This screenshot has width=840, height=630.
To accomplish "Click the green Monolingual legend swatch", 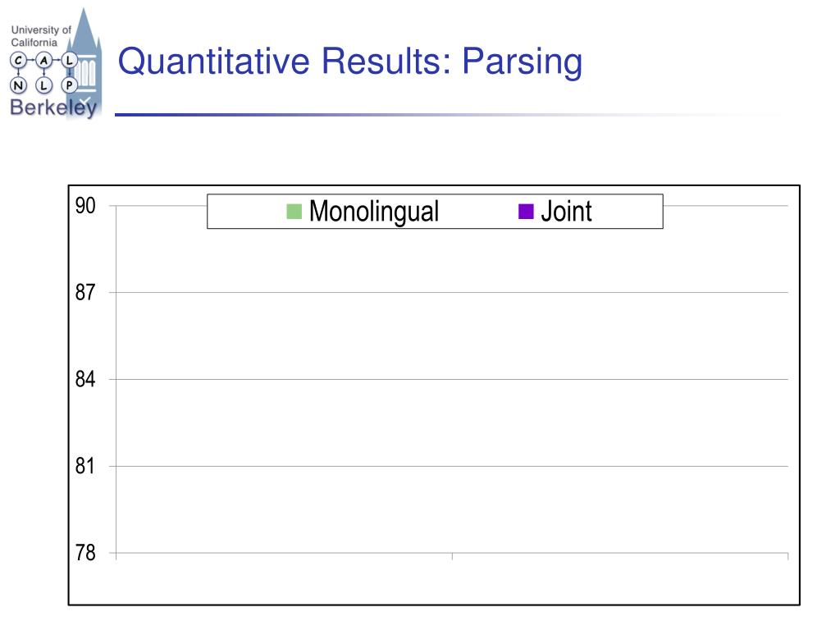I will pos(294,212).
